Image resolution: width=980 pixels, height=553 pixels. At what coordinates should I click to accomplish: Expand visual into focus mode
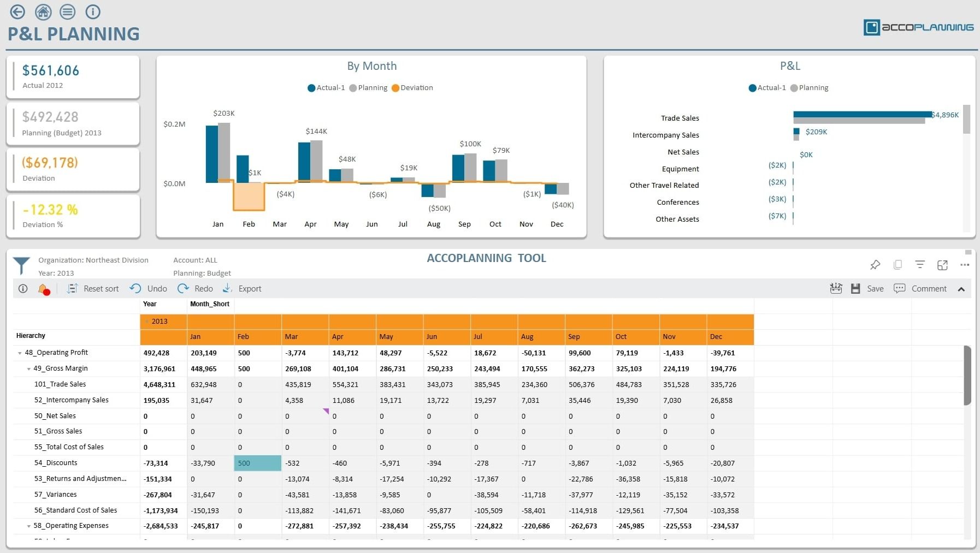(x=942, y=265)
